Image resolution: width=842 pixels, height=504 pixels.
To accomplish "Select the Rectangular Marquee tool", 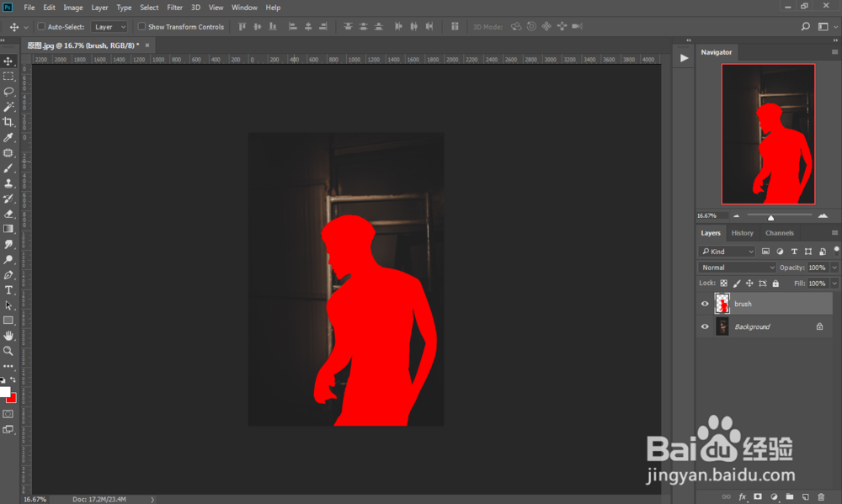I will [x=8, y=77].
